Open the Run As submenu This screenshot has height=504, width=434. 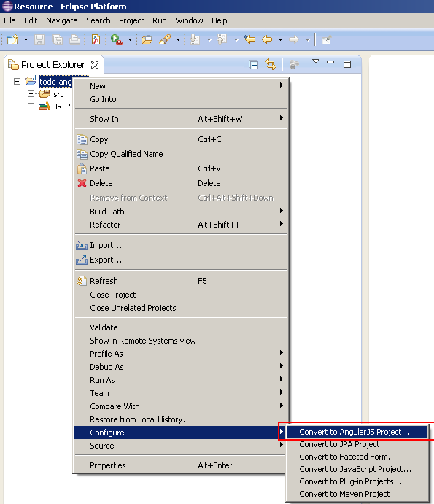180,380
